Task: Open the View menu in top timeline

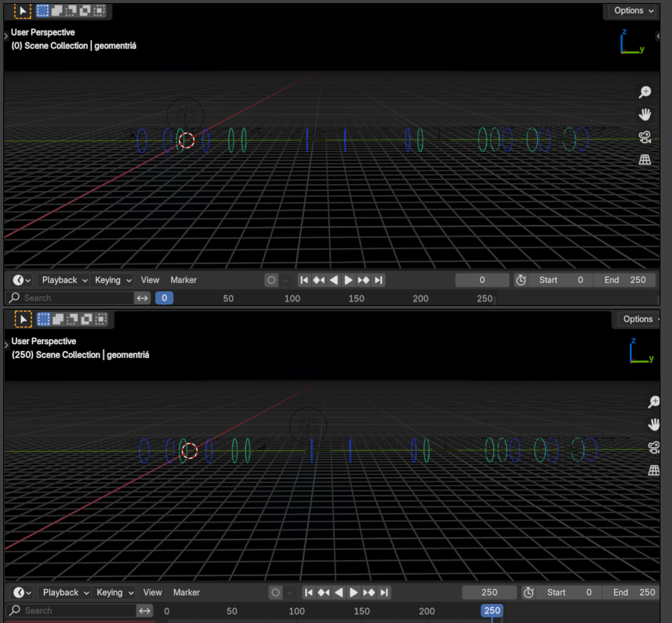Action: pos(150,280)
